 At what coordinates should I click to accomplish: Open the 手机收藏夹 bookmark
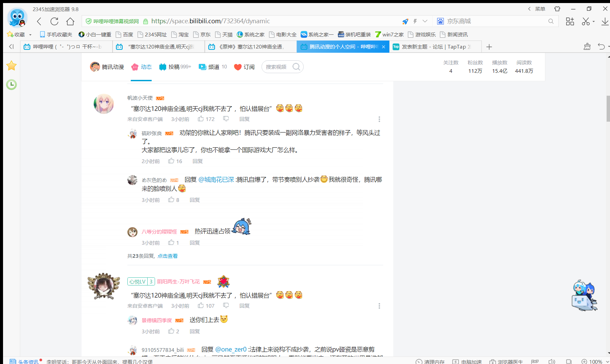tap(56, 34)
